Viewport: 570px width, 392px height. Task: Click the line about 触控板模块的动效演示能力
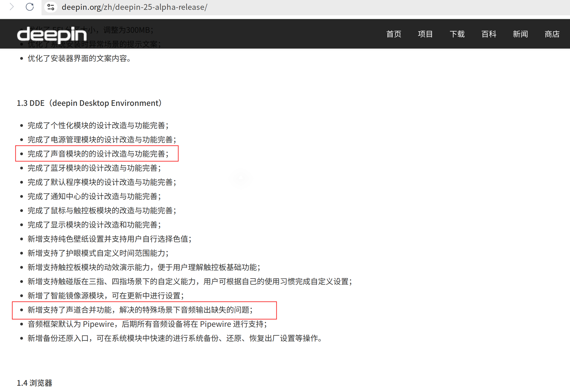pyautogui.click(x=144, y=267)
